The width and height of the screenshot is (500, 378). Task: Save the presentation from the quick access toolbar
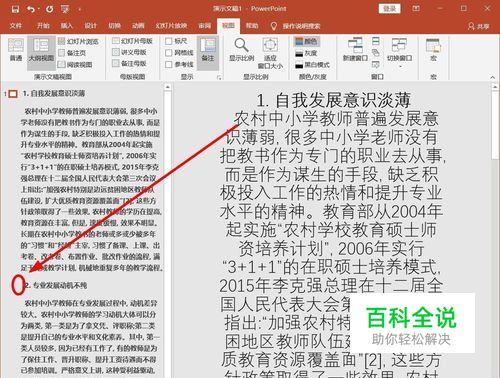click(x=15, y=9)
